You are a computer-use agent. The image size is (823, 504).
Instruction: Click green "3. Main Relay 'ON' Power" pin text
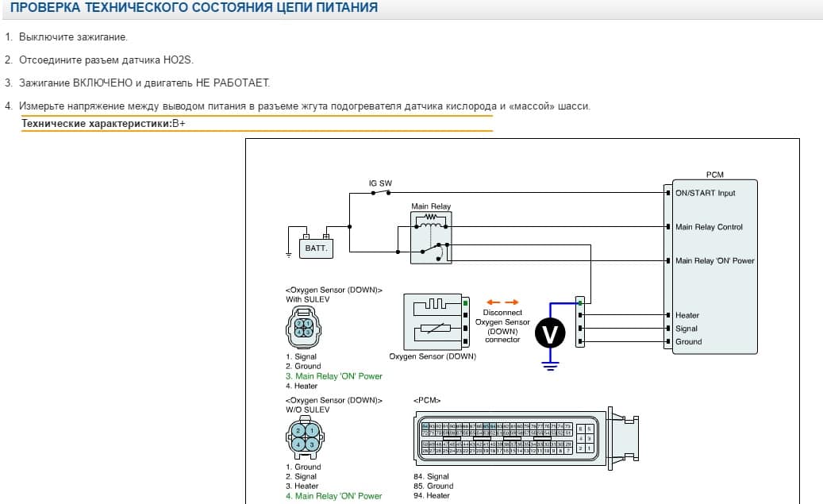(x=334, y=376)
